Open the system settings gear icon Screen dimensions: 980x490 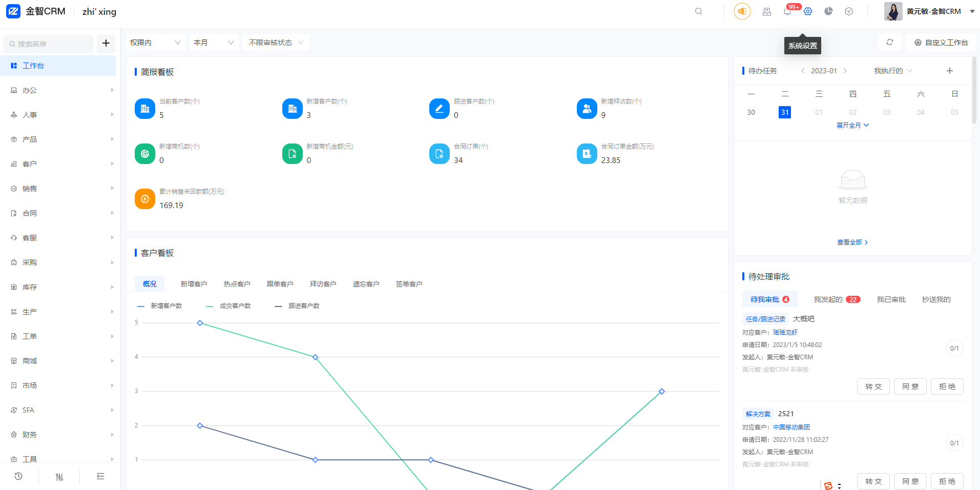[x=808, y=11]
